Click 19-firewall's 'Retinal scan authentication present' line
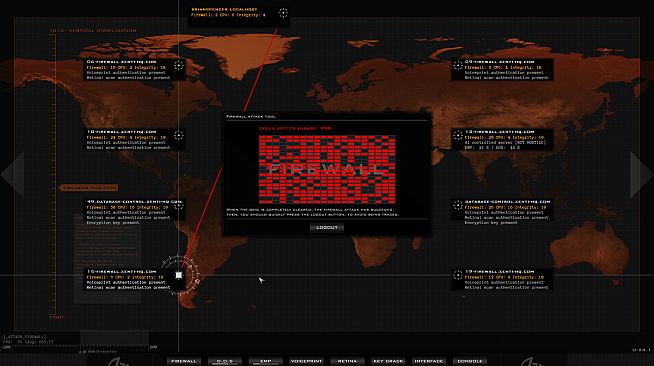Screen dimensions: 654x366 [507, 288]
